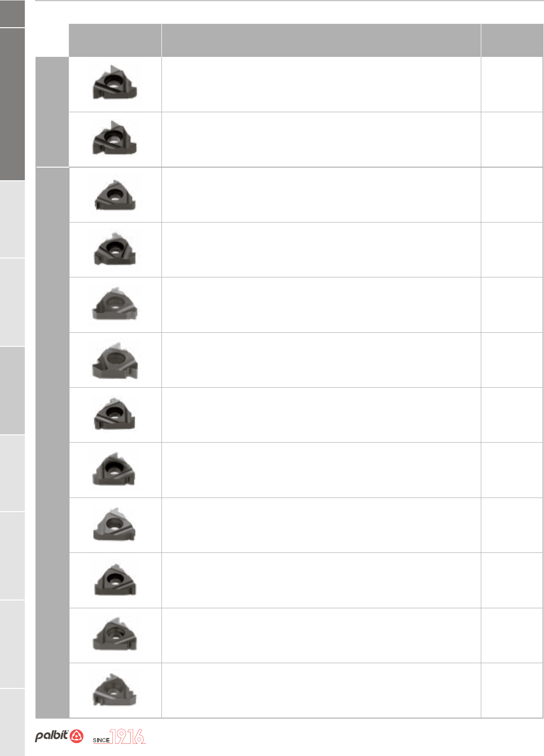
Task: Select the insert image in table row four
Action: click(115, 249)
